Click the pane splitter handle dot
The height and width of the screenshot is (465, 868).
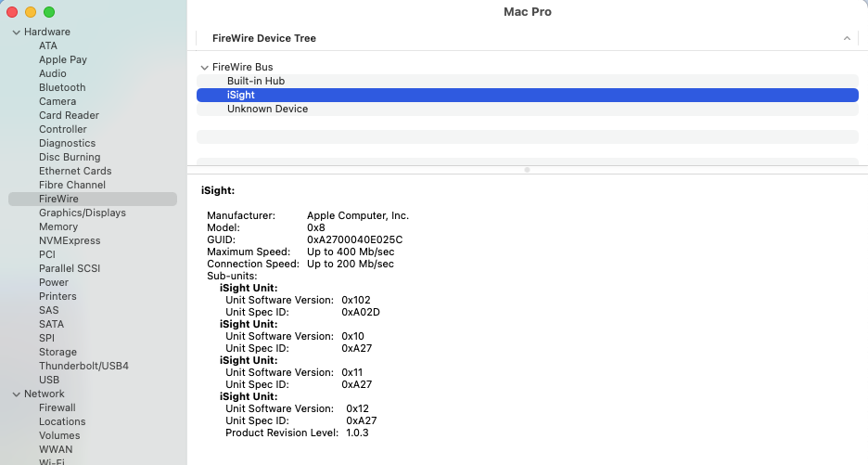pos(527,170)
